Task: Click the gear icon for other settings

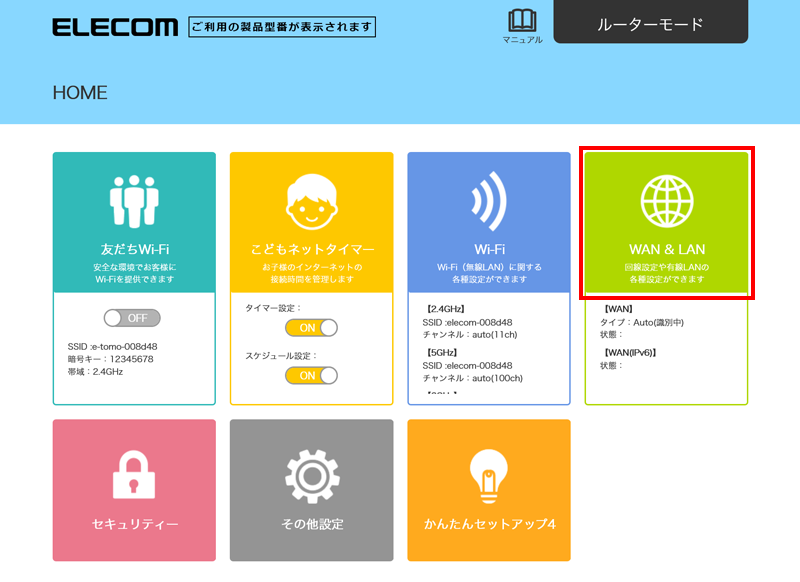Action: pos(312,476)
